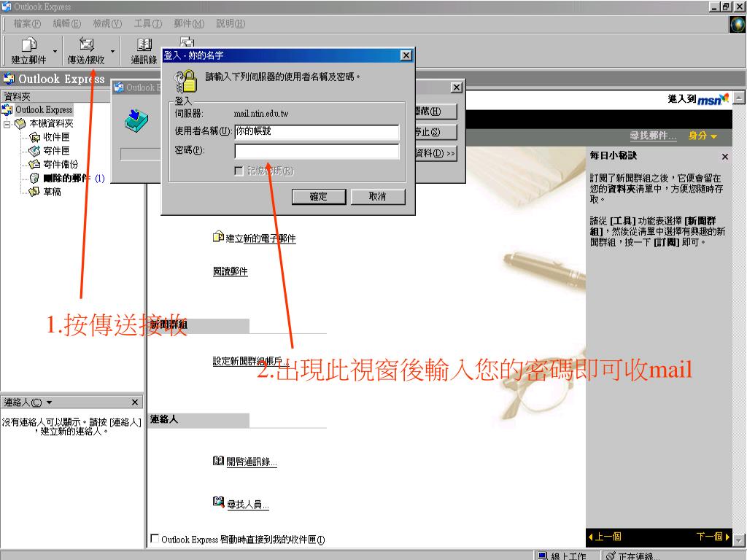Toggle the start directly in inbox checkbox
The height and width of the screenshot is (560, 747).
[x=155, y=539]
